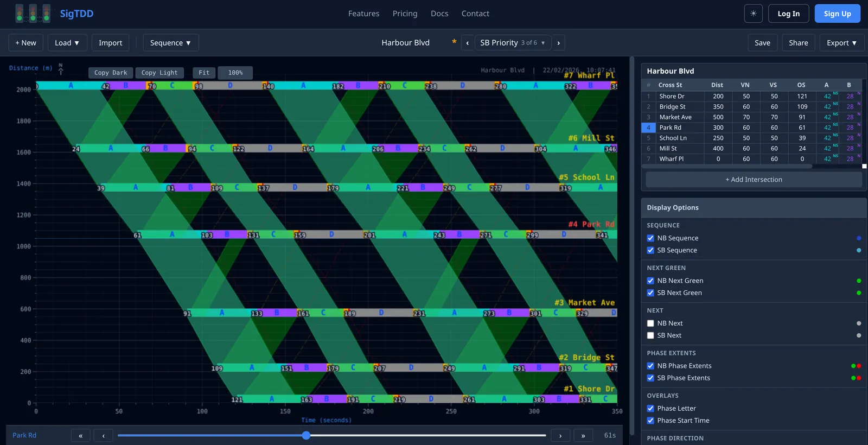The height and width of the screenshot is (445, 868).
Task: Jump to first intersection with double-left arrow
Action: [81, 435]
